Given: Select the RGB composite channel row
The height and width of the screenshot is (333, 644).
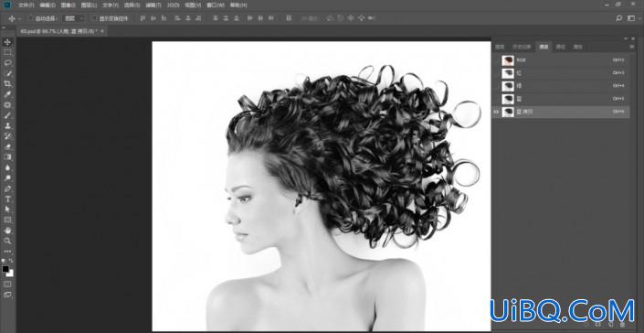Looking at the screenshot, I should click(x=561, y=60).
